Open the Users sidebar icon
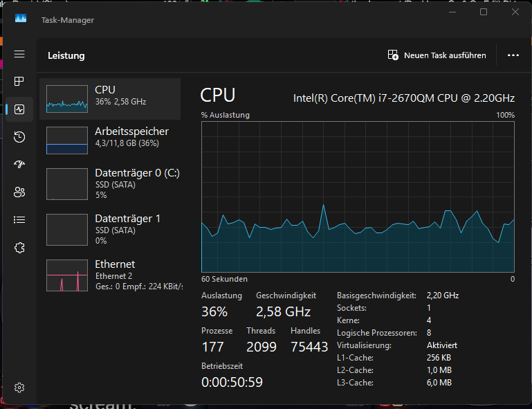The width and height of the screenshot is (532, 409). (x=19, y=192)
